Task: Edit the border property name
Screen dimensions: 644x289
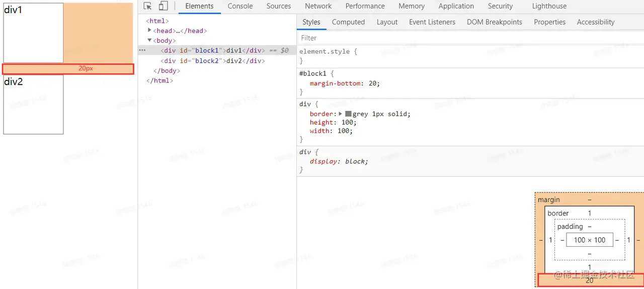Action: click(321, 114)
